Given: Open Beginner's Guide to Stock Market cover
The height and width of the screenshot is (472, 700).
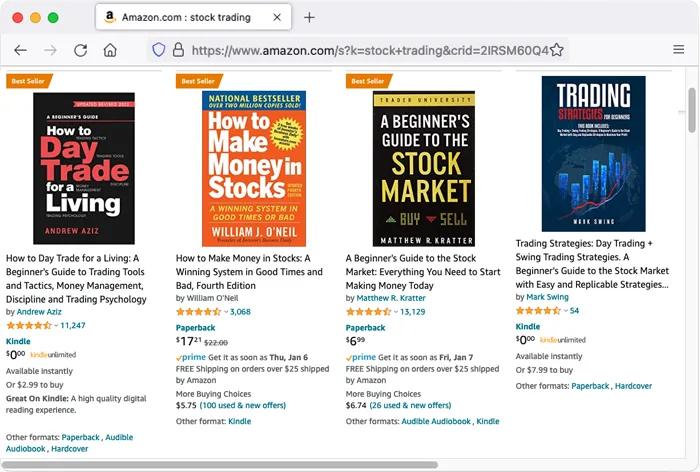Looking at the screenshot, I should click(424, 168).
